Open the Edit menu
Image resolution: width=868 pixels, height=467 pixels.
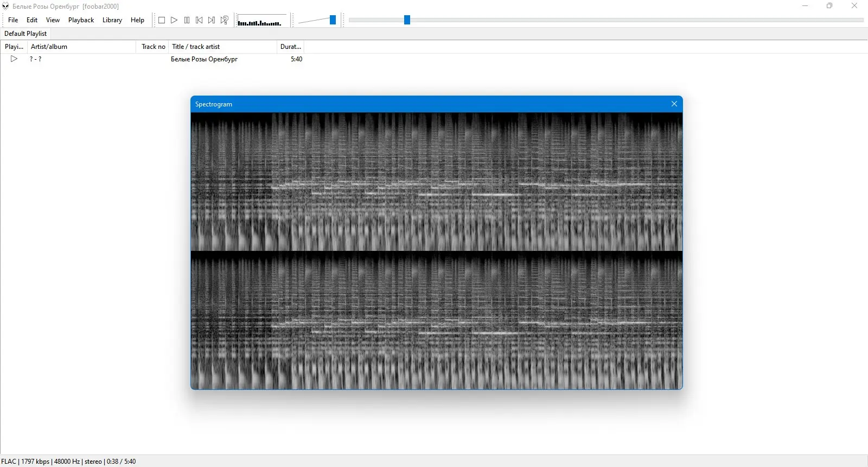pyautogui.click(x=32, y=20)
